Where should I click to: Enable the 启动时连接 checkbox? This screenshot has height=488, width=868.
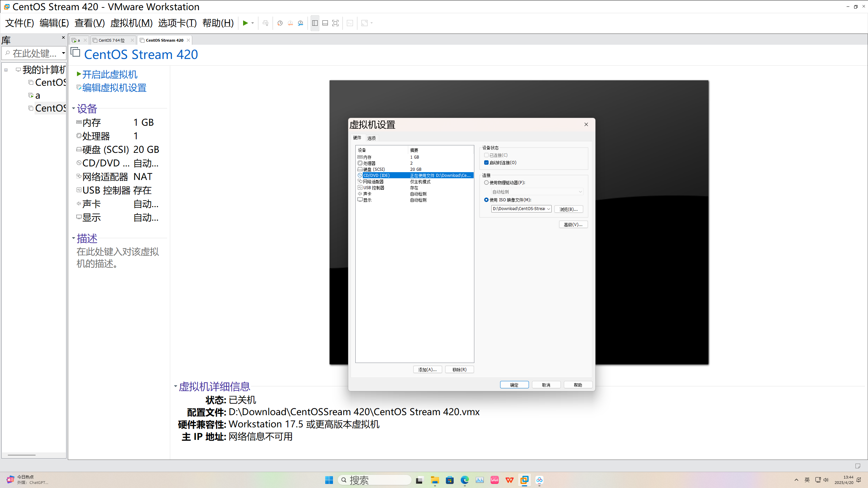[487, 163]
